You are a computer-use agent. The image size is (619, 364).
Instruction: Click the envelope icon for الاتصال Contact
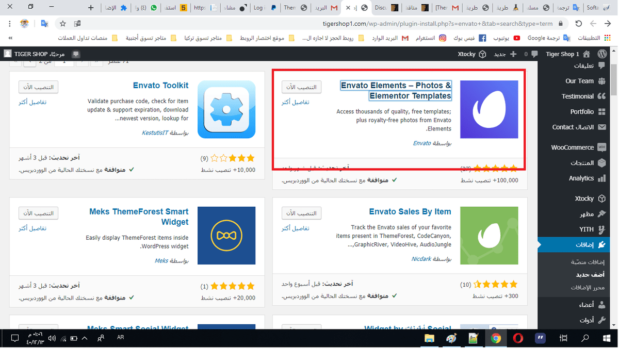click(x=603, y=127)
